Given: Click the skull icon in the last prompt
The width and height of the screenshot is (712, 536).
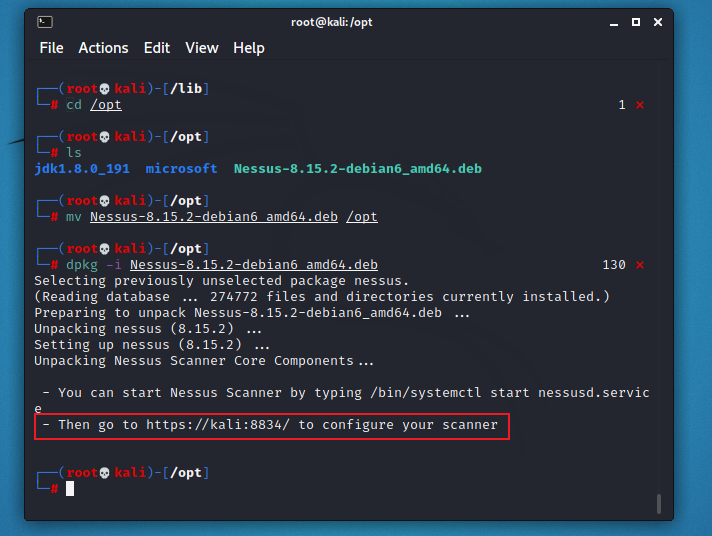Looking at the screenshot, I should [x=104, y=473].
